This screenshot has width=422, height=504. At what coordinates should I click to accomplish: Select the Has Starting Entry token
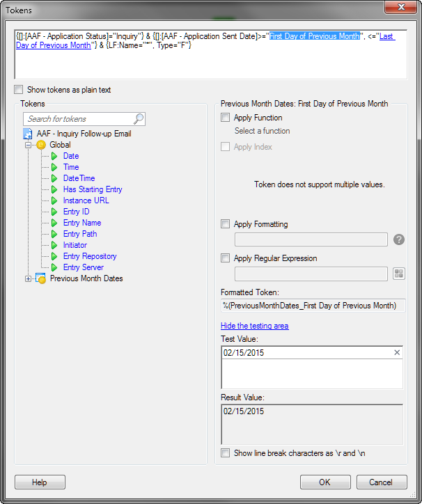coord(93,189)
